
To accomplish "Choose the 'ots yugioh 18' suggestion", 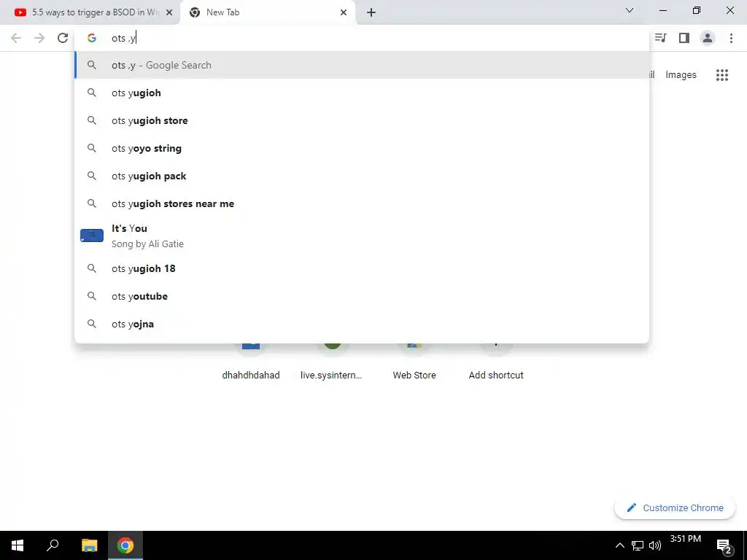I will pyautogui.click(x=362, y=268).
